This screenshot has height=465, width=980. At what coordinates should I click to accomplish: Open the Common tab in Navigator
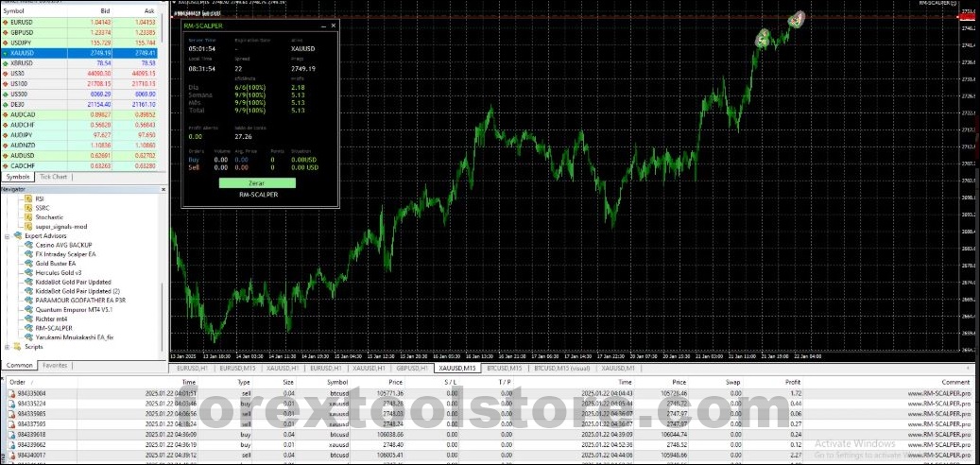(x=20, y=365)
